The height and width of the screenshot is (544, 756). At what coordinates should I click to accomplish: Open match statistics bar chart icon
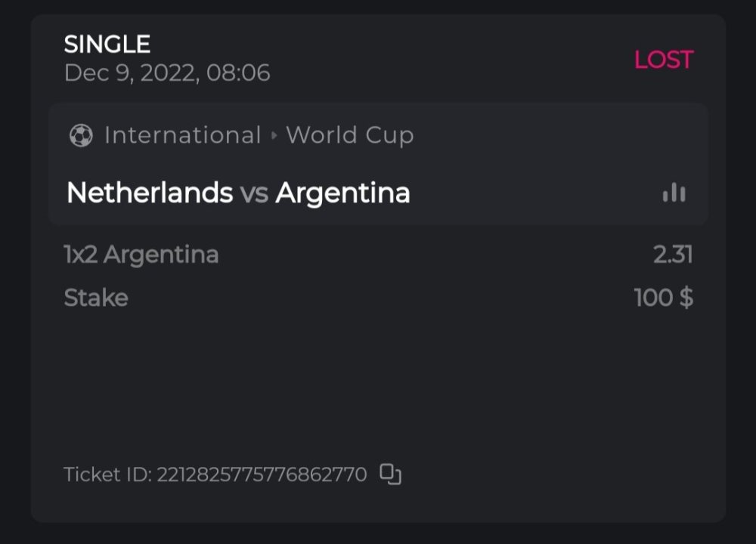pyautogui.click(x=674, y=193)
